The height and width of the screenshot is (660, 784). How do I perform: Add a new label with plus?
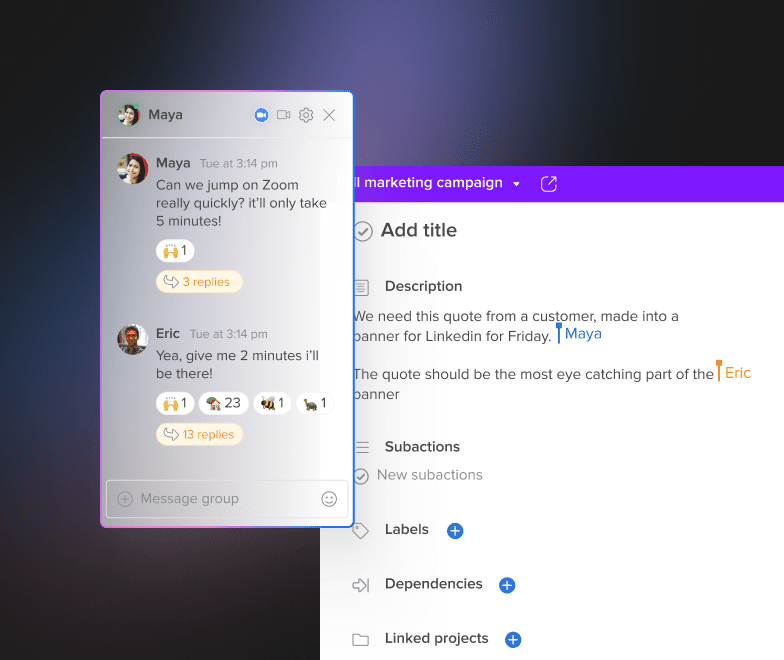pos(455,531)
